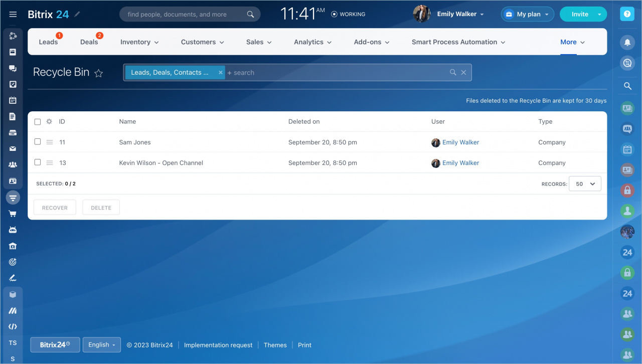Edit the Bitrix24 portal name pencil
This screenshot has width=642, height=364.
pyautogui.click(x=77, y=14)
